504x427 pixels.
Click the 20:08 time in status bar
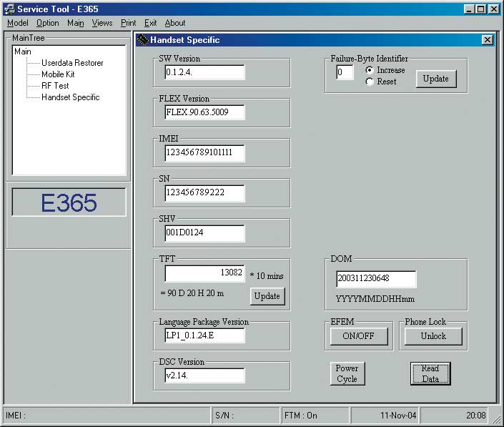[x=455, y=416]
